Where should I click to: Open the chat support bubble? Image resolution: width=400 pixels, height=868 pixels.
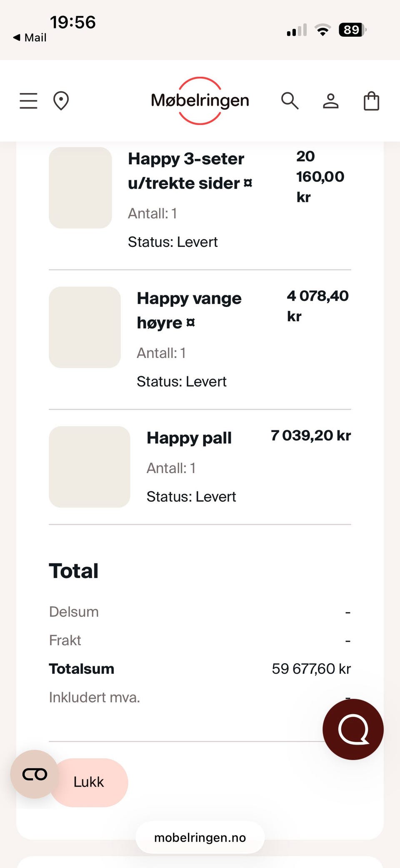click(353, 730)
